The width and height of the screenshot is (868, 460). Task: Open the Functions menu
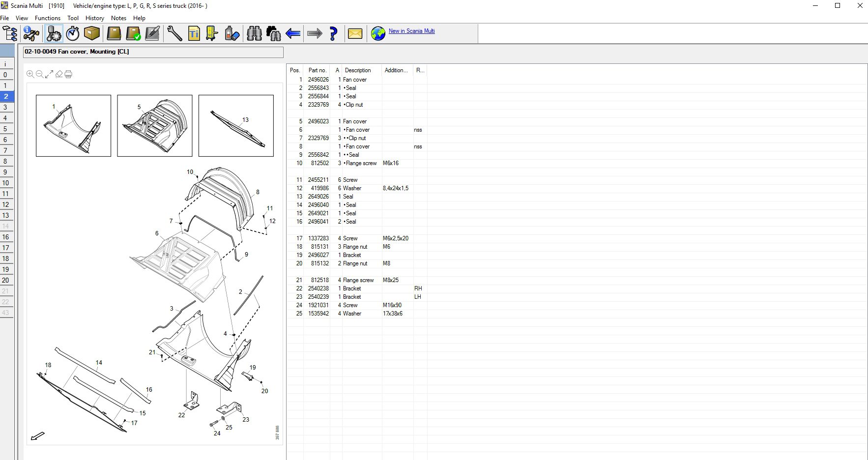pos(47,18)
